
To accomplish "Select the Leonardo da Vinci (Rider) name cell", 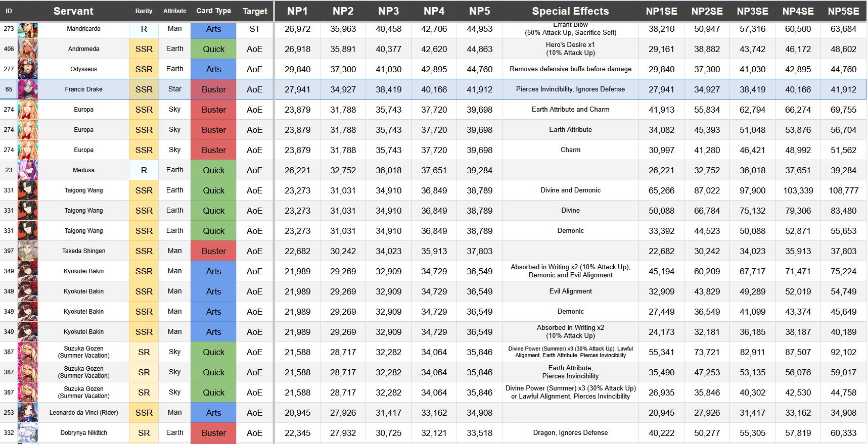I will 83,413.
